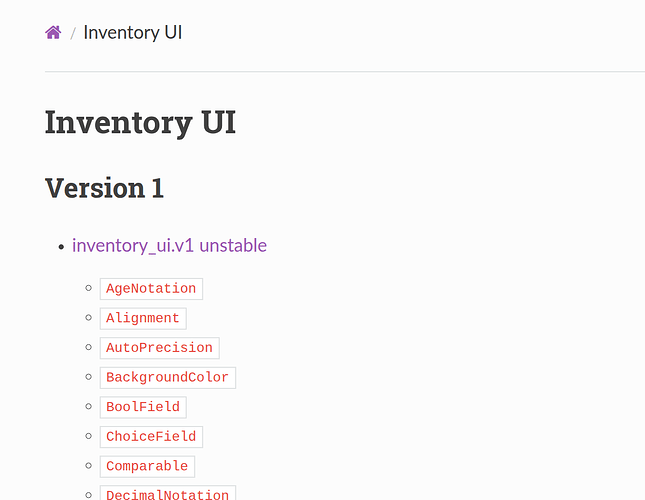Click the circle bullet beside BoolField
The image size is (645, 500).
89,407
